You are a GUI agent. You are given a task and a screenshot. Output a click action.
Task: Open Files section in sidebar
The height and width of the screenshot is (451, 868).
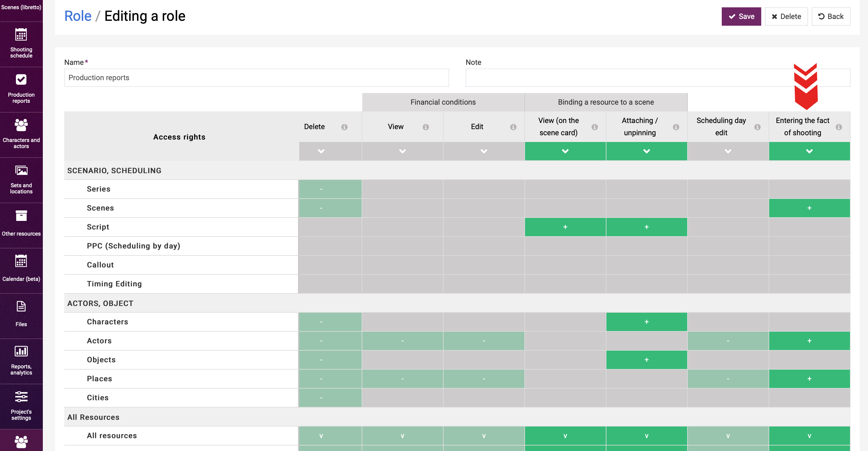pos(21,315)
